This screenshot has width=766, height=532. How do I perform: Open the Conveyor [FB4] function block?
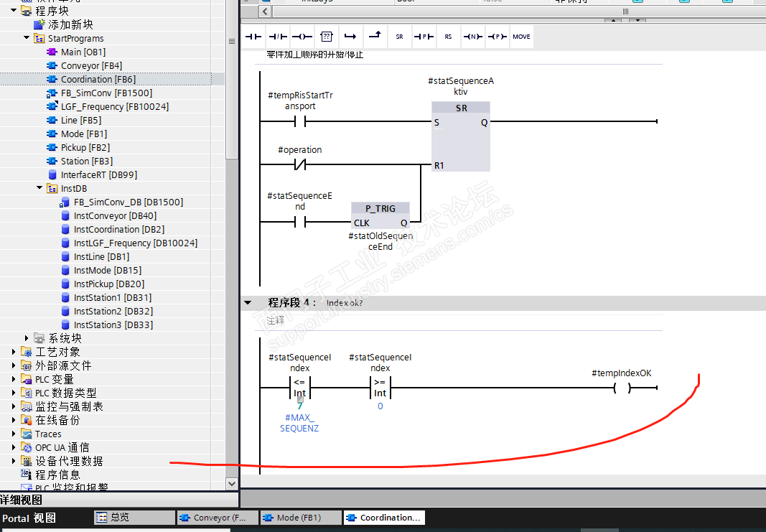pyautogui.click(x=91, y=65)
